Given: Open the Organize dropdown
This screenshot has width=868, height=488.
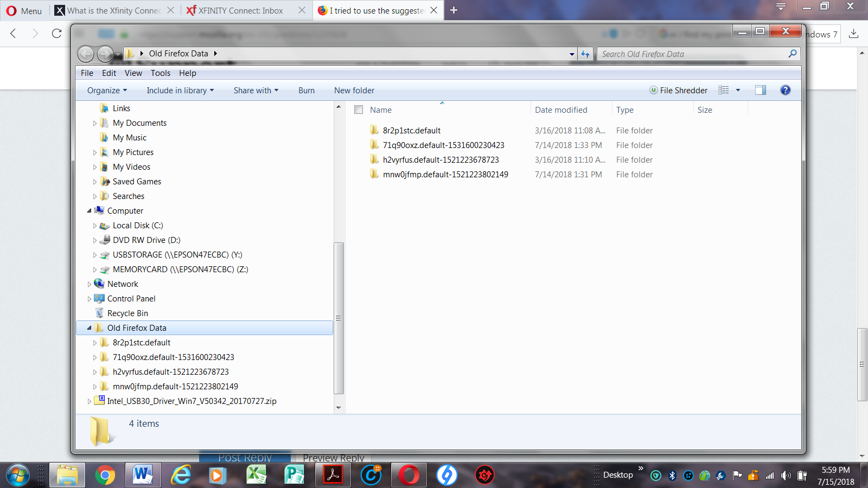Looking at the screenshot, I should 107,91.
